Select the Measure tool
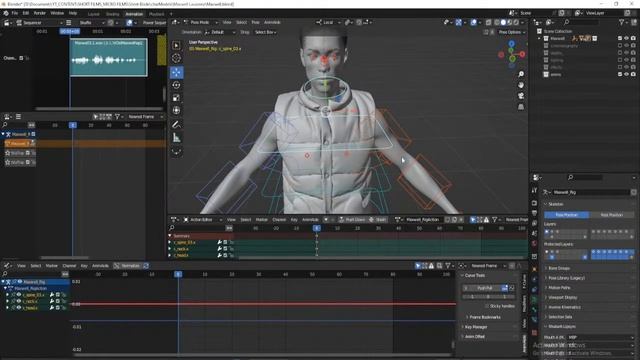 coord(176,138)
